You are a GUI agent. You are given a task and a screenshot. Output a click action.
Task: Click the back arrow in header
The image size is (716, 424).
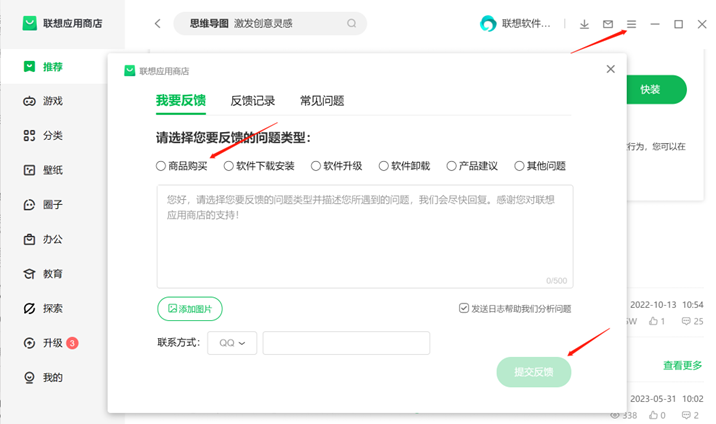click(x=157, y=23)
